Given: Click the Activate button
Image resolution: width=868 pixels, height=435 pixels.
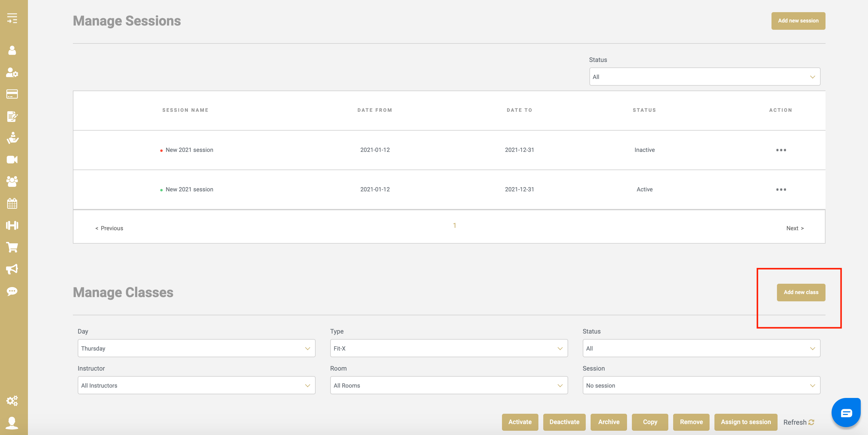Looking at the screenshot, I should coord(520,422).
